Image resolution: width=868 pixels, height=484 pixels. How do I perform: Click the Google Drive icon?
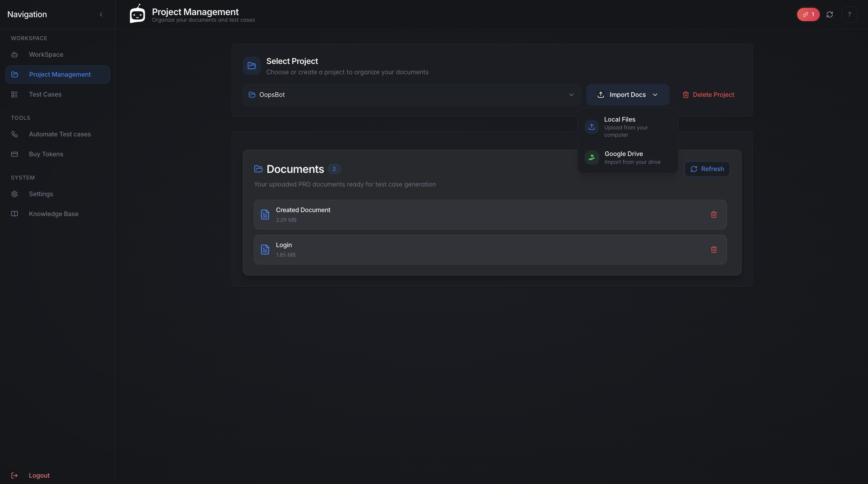(592, 158)
